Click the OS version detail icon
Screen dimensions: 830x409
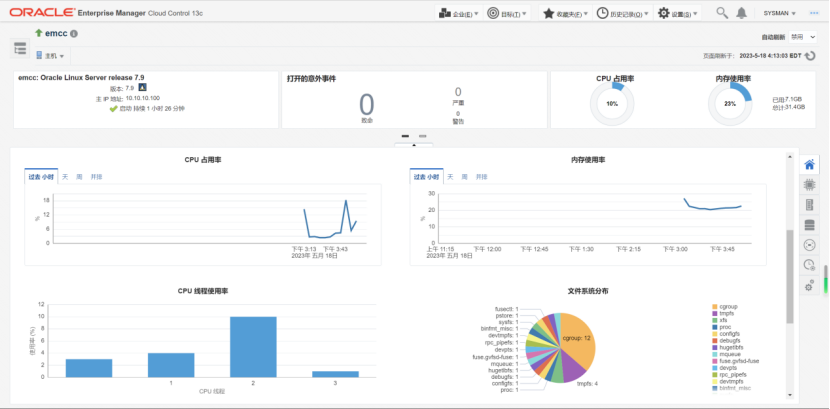click(142, 87)
